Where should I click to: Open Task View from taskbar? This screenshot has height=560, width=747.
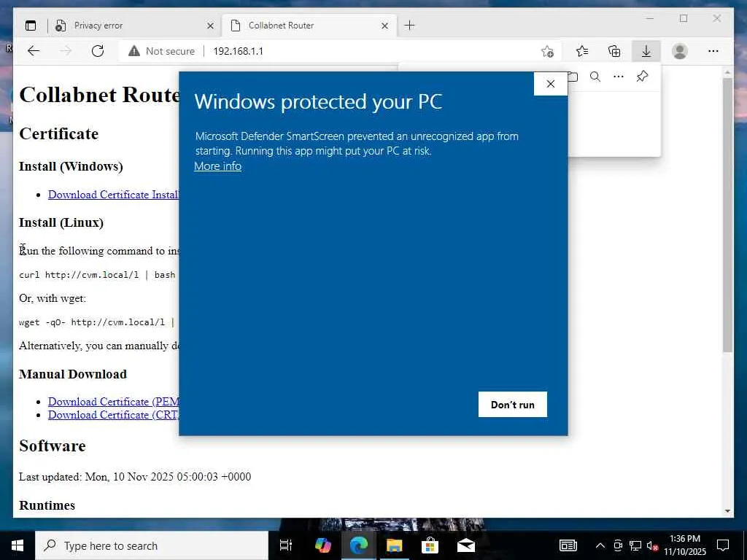[x=286, y=545]
